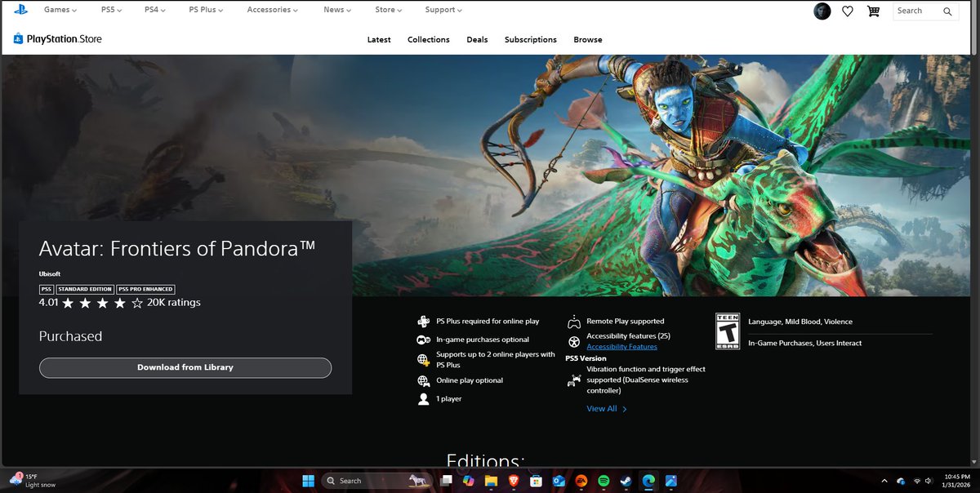Expand the Support dropdown menu
This screenshot has width=980, height=493.
(443, 10)
